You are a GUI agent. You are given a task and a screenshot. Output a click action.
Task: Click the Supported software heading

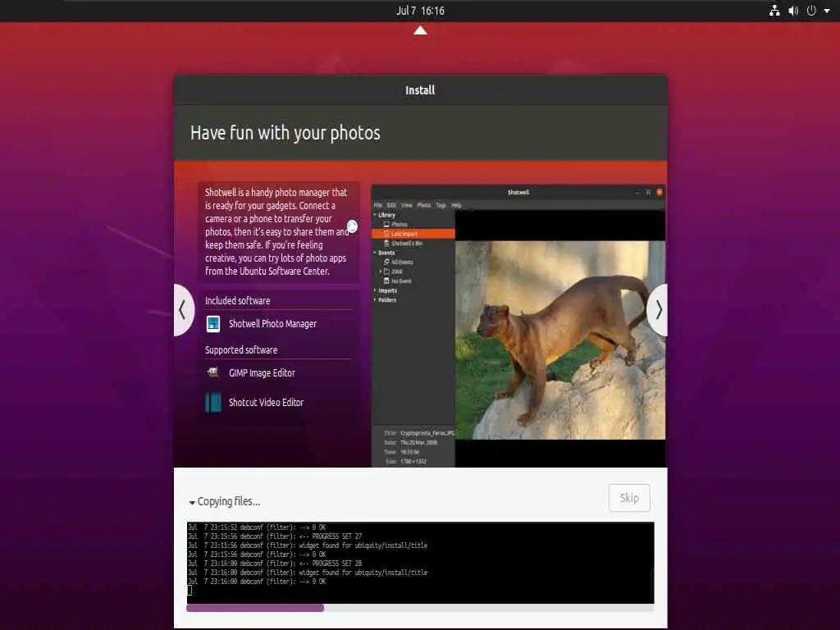click(x=241, y=349)
